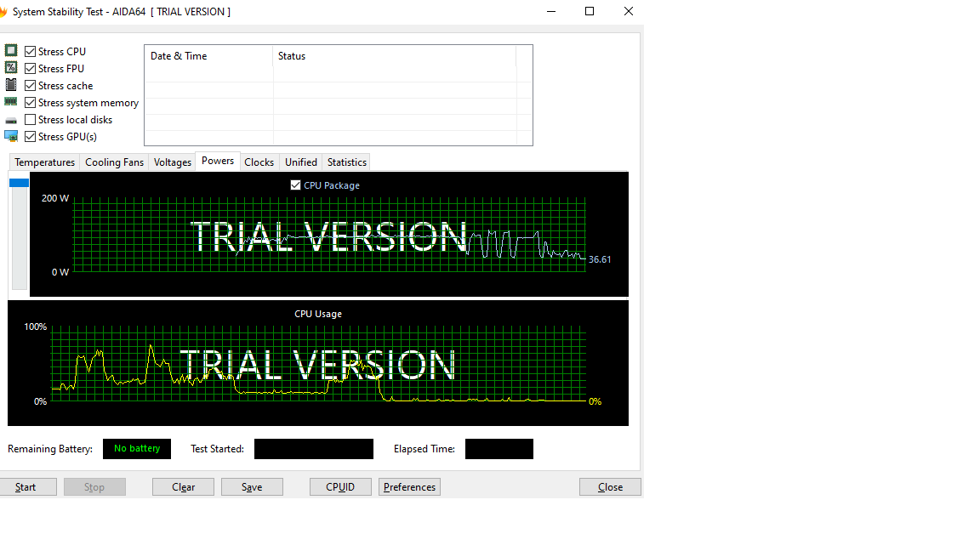Switch to the Clocks tab
980x551 pixels.
click(x=259, y=162)
